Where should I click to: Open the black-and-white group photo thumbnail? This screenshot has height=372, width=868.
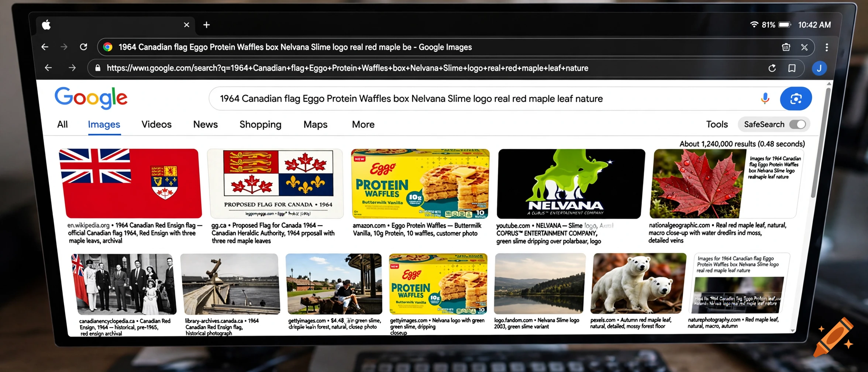point(124,284)
